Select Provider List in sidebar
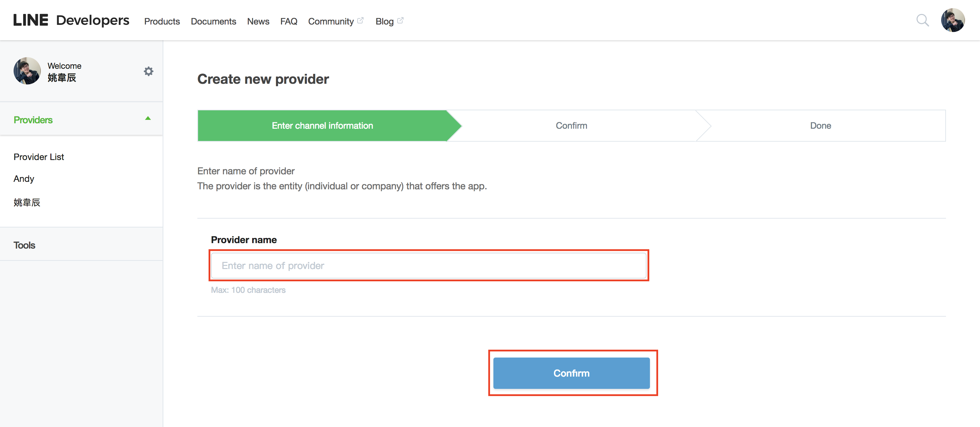The image size is (980, 427). tap(39, 157)
